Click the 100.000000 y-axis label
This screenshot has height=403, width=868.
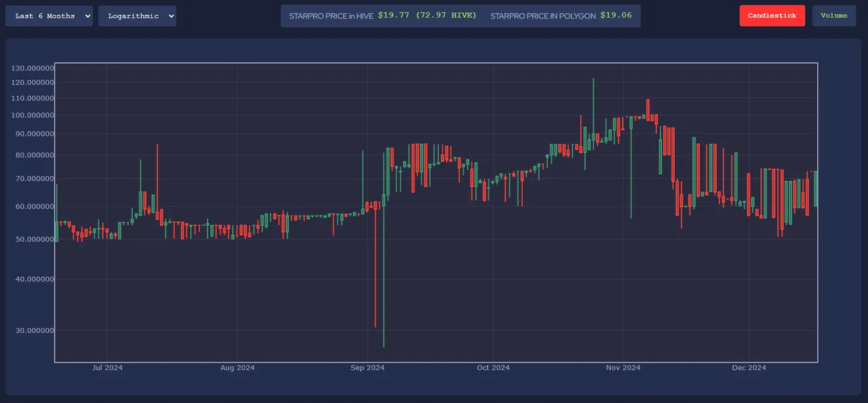tap(33, 115)
